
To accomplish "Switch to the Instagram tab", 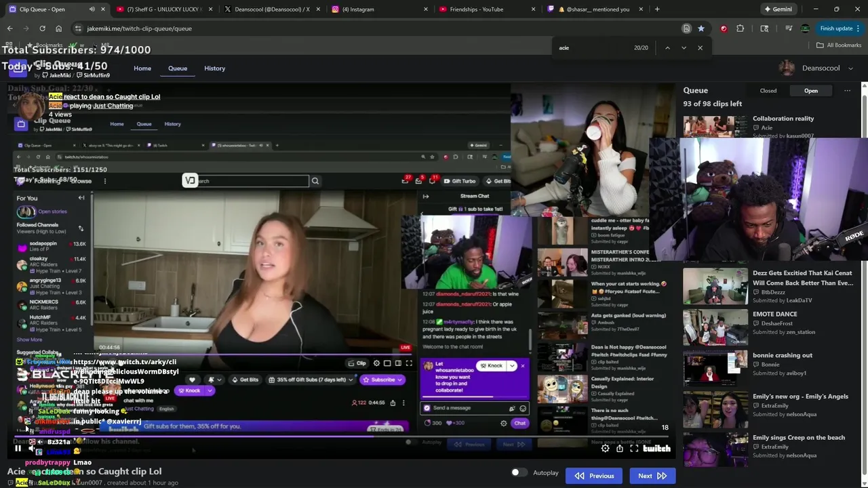I will click(378, 9).
